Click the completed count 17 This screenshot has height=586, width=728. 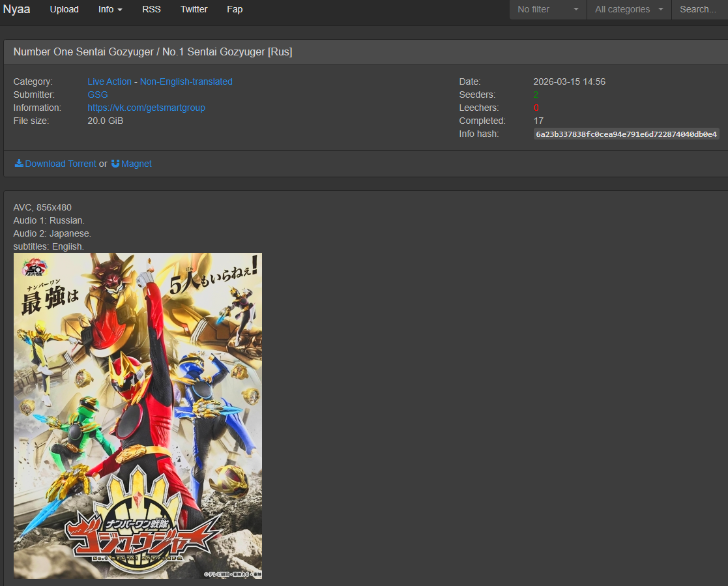[x=538, y=121]
